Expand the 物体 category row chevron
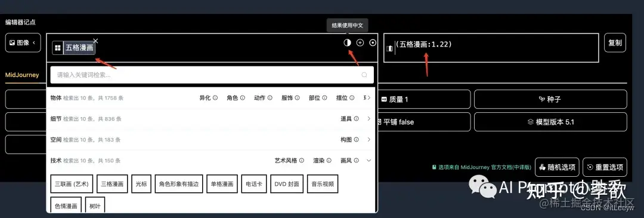This screenshot has width=644, height=218. tap(369, 98)
